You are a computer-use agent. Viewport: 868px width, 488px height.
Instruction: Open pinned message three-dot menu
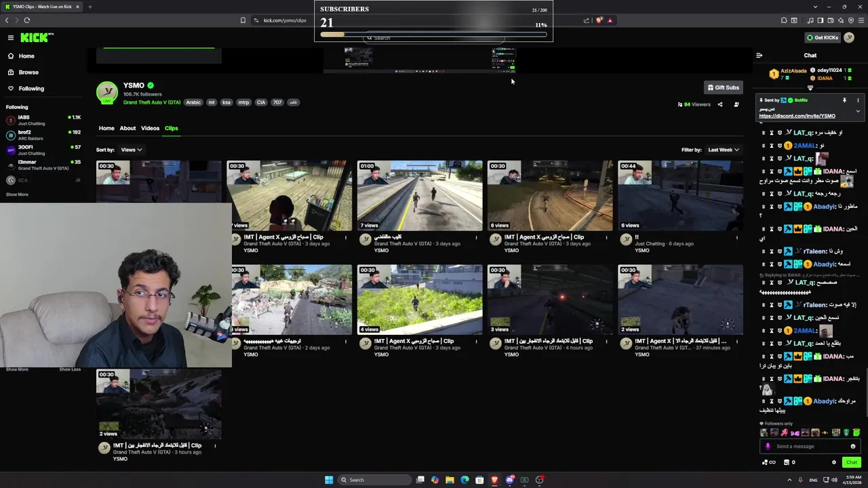click(x=858, y=100)
